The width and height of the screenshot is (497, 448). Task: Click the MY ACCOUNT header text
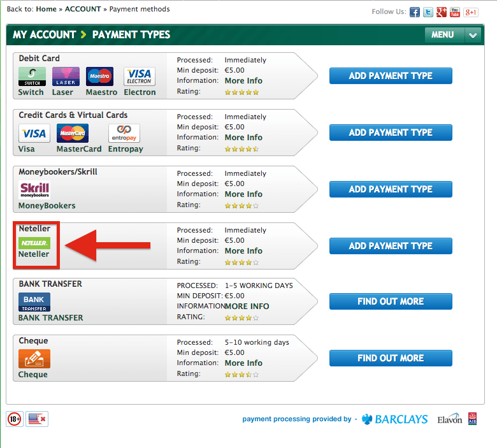(x=45, y=34)
